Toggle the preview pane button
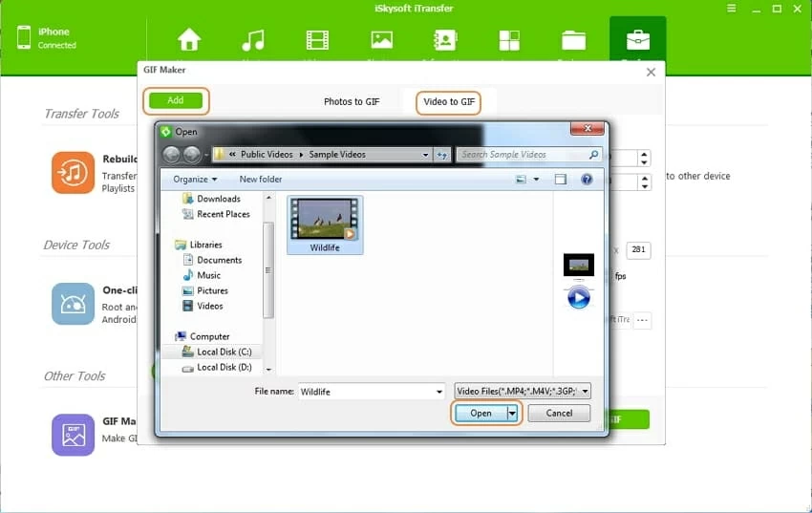812x513 pixels. point(561,179)
